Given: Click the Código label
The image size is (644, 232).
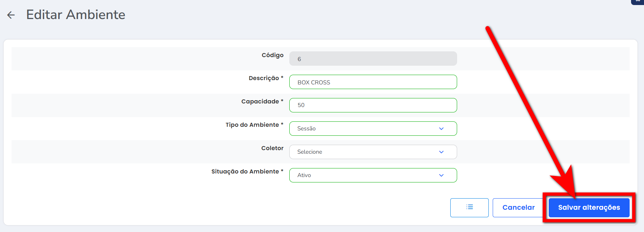Looking at the screenshot, I should [272, 55].
